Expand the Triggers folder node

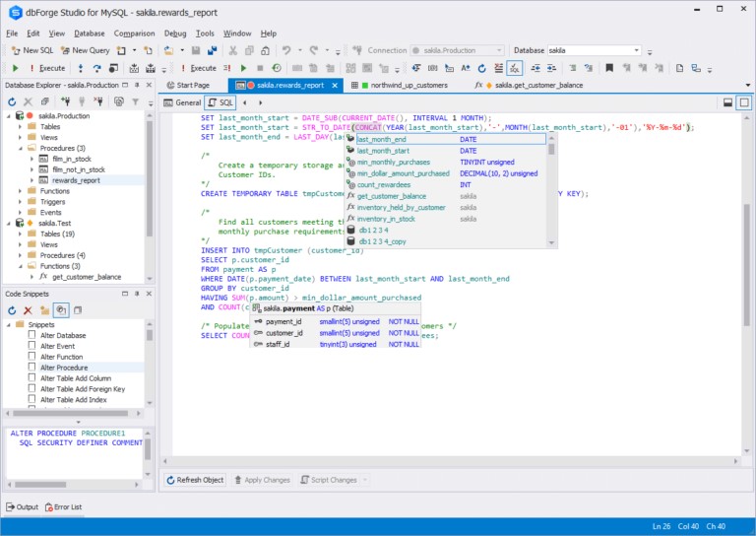20,202
